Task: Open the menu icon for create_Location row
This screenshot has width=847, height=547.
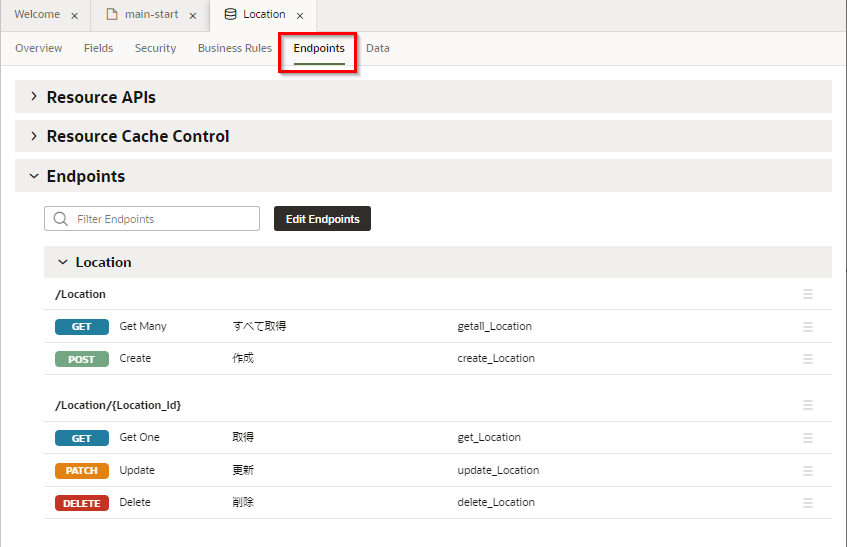Action: (808, 359)
